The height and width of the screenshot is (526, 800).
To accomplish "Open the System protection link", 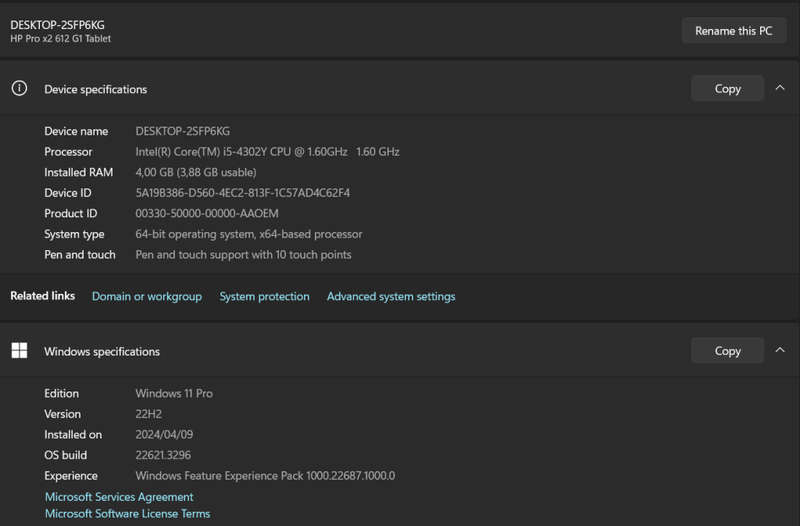I will [x=264, y=296].
